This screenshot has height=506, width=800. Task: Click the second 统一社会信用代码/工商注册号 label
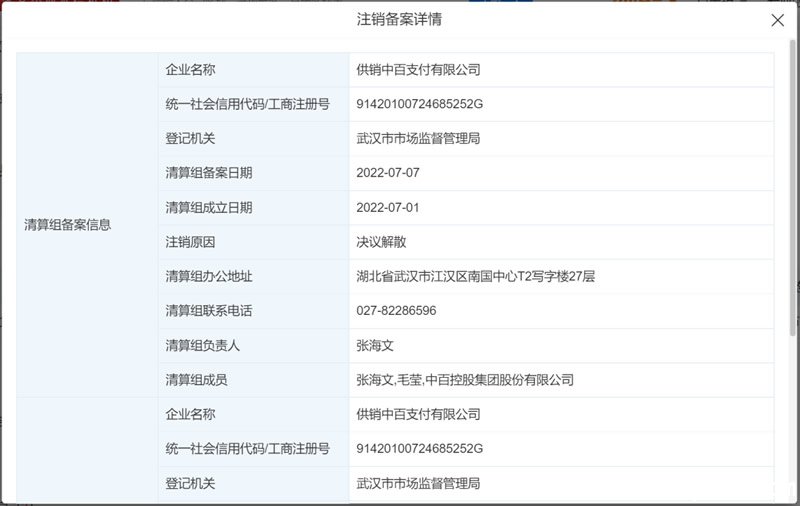(247, 449)
